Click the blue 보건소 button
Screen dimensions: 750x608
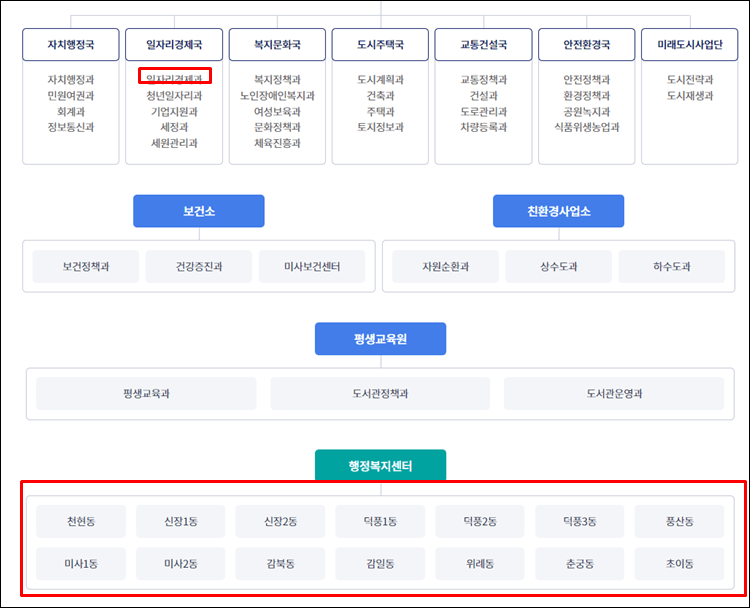(x=199, y=211)
